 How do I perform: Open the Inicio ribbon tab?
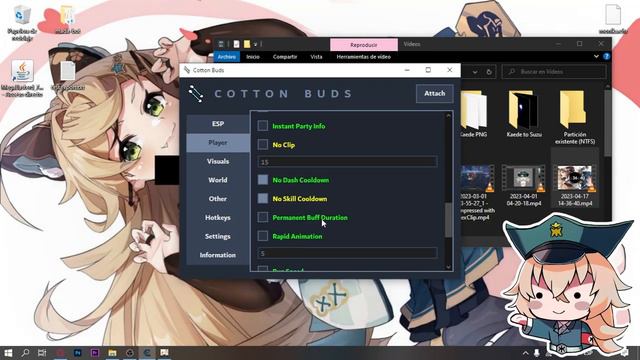click(x=253, y=57)
